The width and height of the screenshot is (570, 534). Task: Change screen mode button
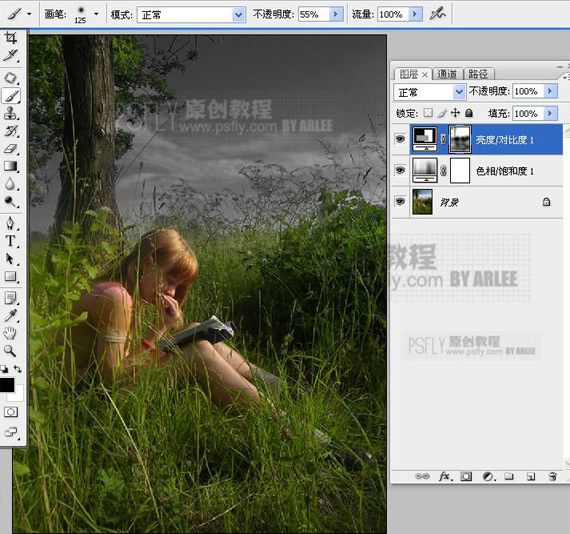[11, 432]
